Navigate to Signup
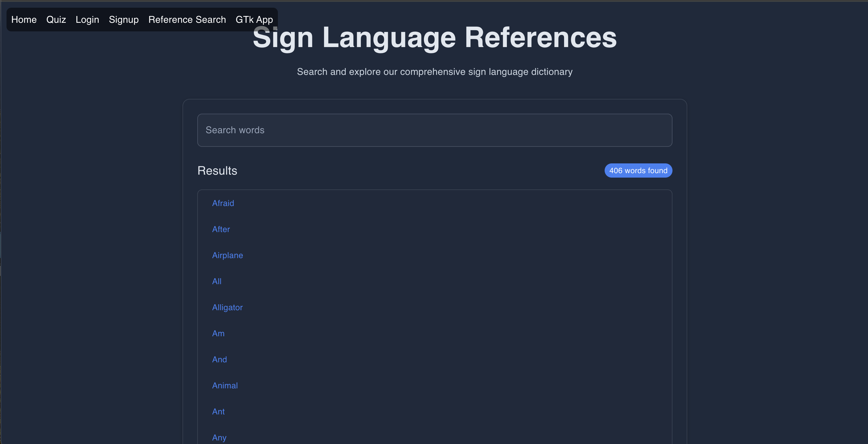 pyautogui.click(x=124, y=20)
